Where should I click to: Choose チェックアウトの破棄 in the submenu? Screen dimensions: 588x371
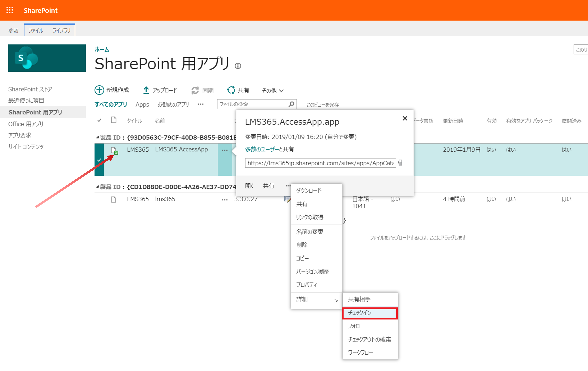(x=370, y=339)
